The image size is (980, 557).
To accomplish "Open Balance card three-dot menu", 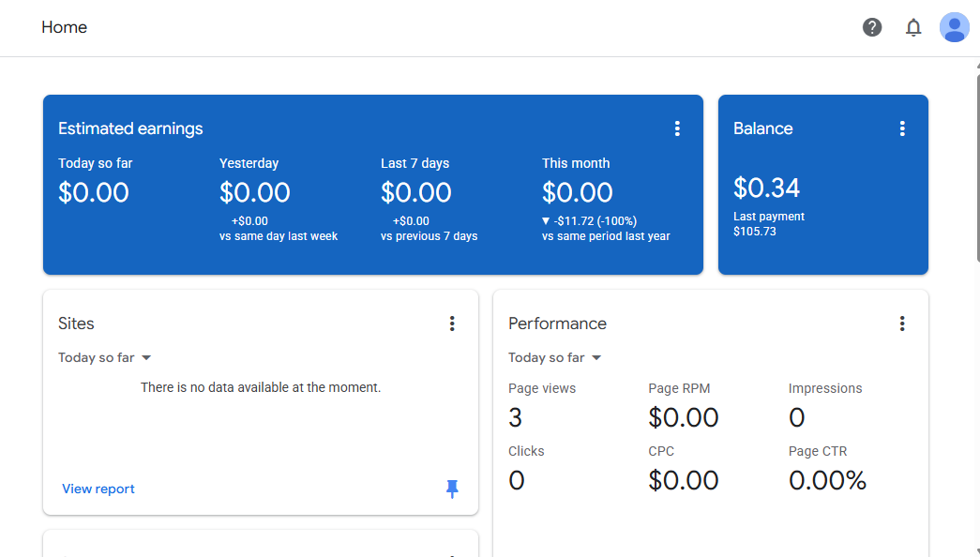I will click(x=902, y=129).
